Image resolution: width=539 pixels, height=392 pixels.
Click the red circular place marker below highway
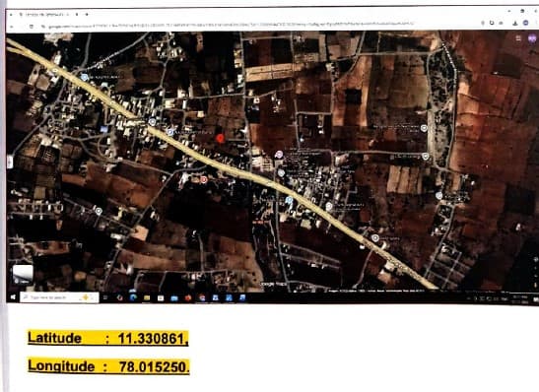coord(204,179)
